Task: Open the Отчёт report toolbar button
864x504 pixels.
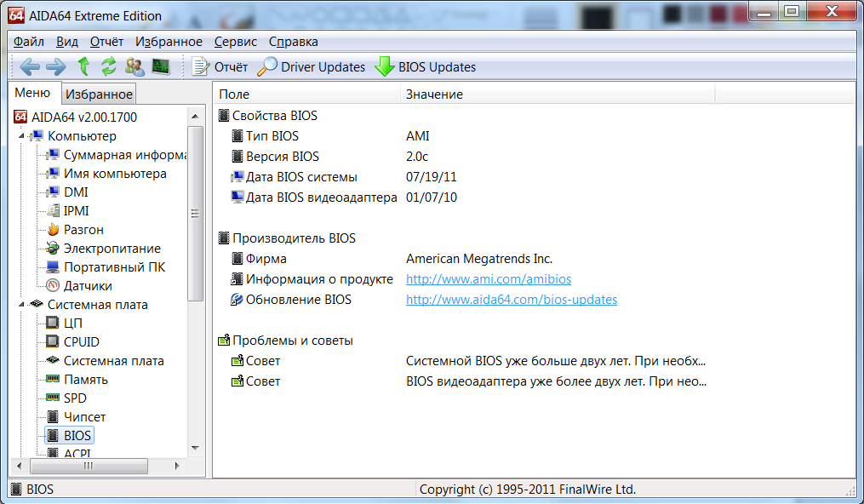Action: pyautogui.click(x=220, y=66)
